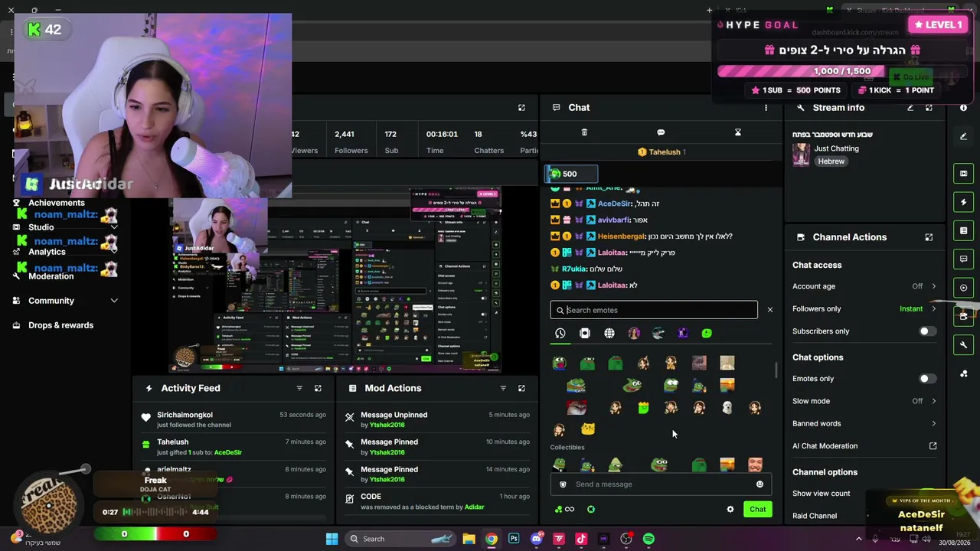The height and width of the screenshot is (551, 980).
Task: Select the recent emotes clock tab
Action: 560,334
